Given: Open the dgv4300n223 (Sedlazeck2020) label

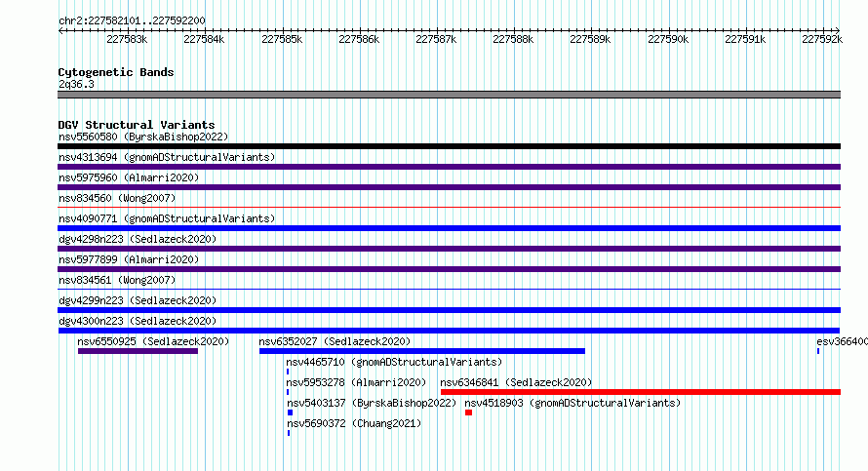Looking at the screenshot, I should 138,321.
